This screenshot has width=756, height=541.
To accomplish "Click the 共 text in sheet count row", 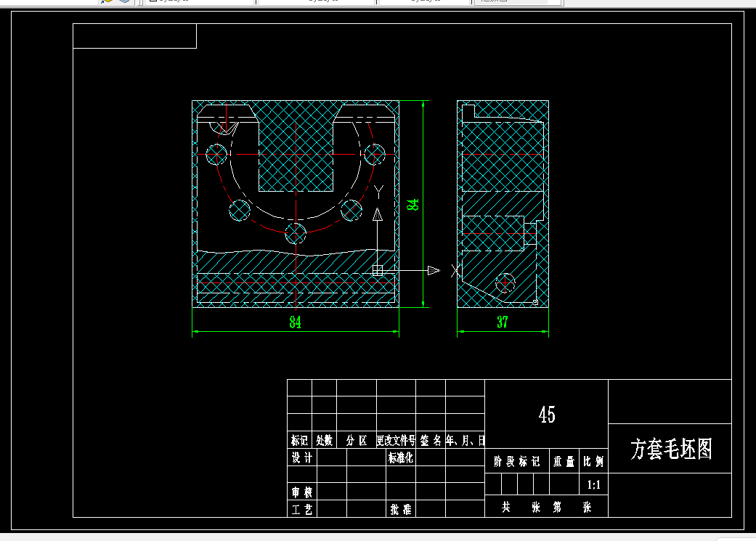I will (505, 507).
